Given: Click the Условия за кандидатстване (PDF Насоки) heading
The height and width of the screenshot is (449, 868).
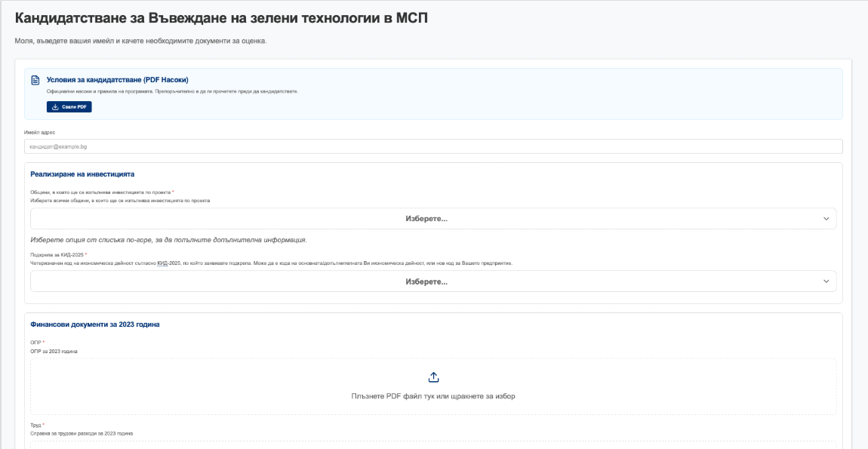Looking at the screenshot, I should click(117, 80).
